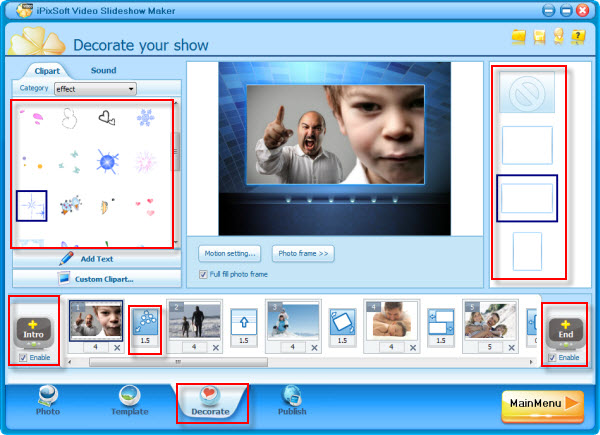600x435 pixels.
Task: Click the yellow help question-mark icon
Action: point(578,37)
